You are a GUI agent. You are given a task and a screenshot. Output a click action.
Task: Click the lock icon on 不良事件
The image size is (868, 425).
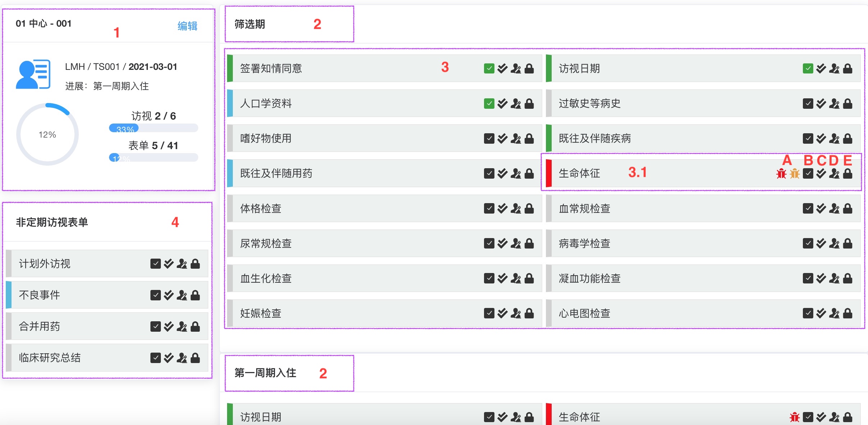pyautogui.click(x=195, y=295)
